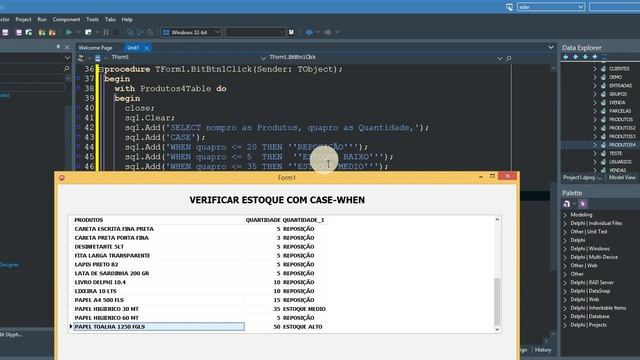Click the Form1 grid scrollbar down arrow

pyautogui.click(x=497, y=329)
